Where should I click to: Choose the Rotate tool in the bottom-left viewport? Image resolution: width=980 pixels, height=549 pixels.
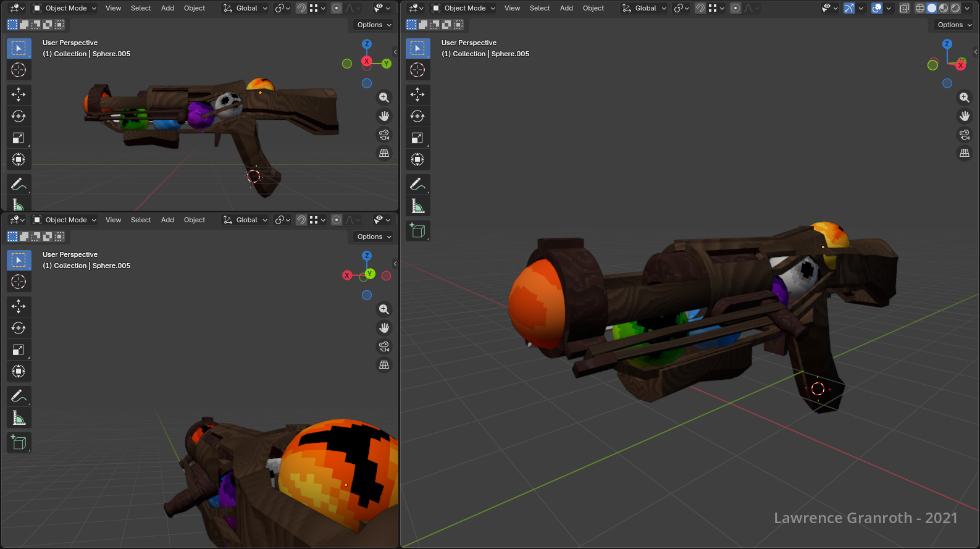click(x=19, y=328)
